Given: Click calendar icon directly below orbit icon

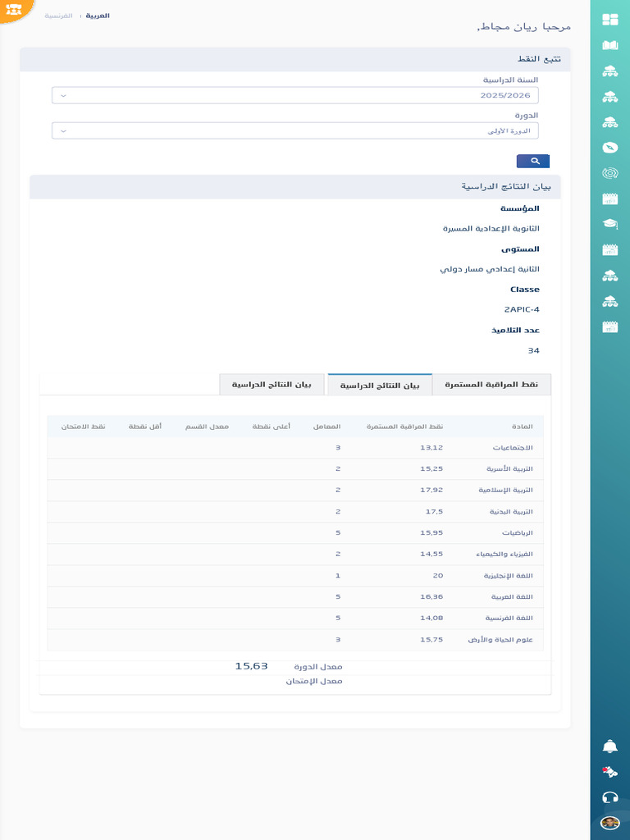Looking at the screenshot, I should tap(609, 199).
